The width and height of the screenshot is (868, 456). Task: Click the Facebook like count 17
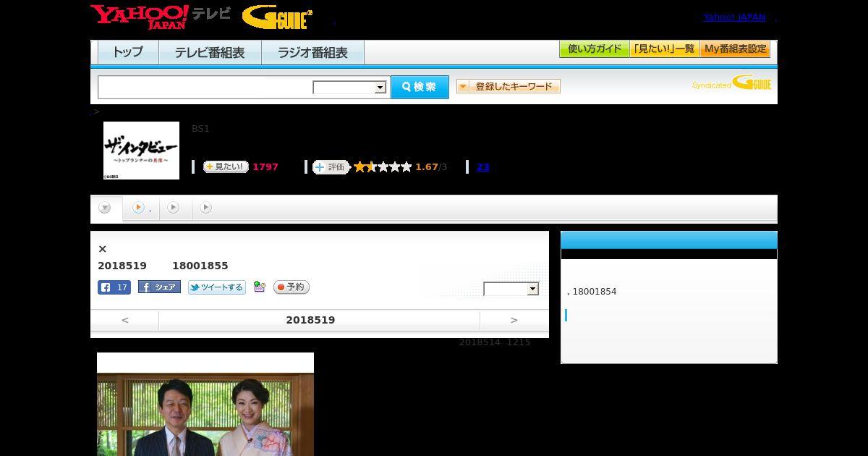(x=114, y=287)
